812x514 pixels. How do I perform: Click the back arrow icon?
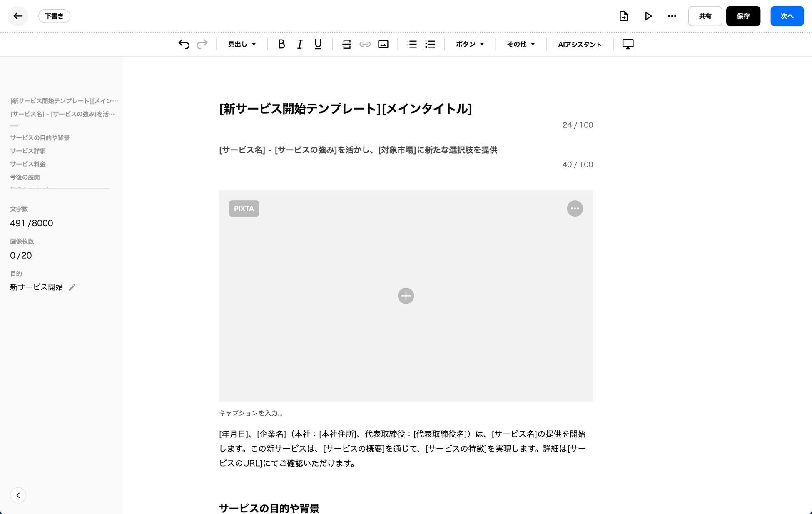coord(18,16)
